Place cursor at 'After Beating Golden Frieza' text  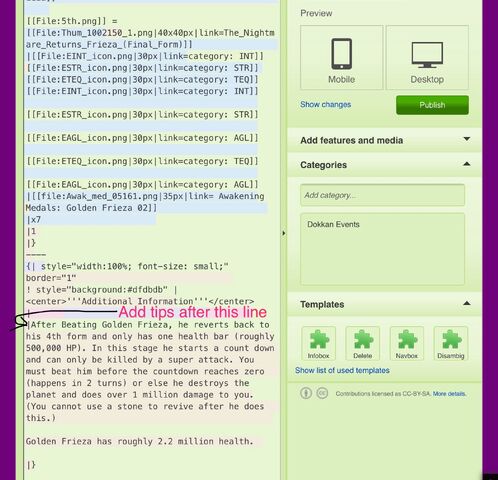(101, 325)
